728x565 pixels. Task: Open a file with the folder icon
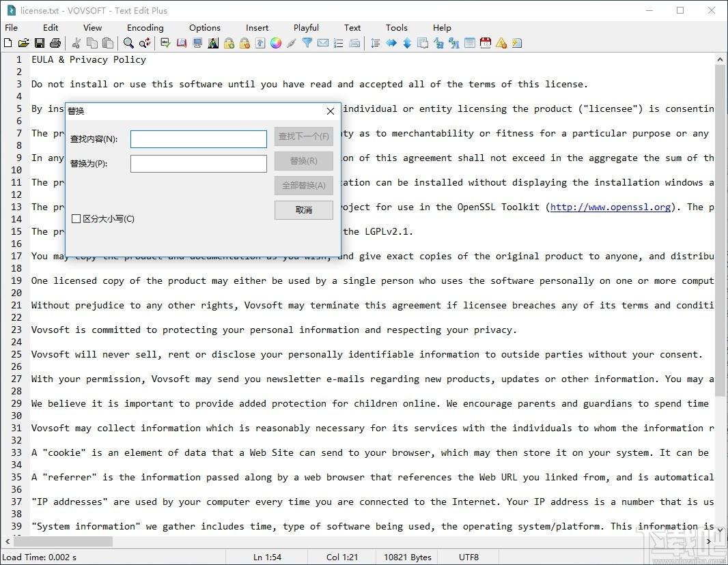point(23,43)
